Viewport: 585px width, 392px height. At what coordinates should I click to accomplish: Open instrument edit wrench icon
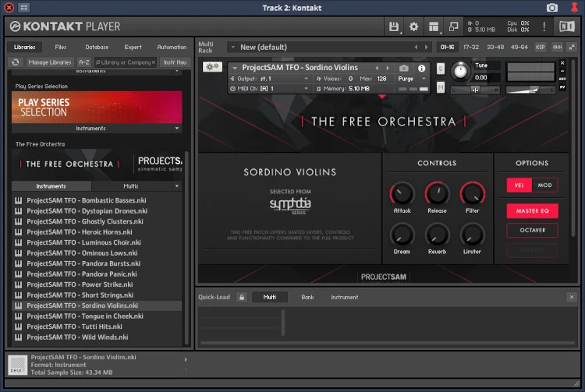click(x=212, y=67)
